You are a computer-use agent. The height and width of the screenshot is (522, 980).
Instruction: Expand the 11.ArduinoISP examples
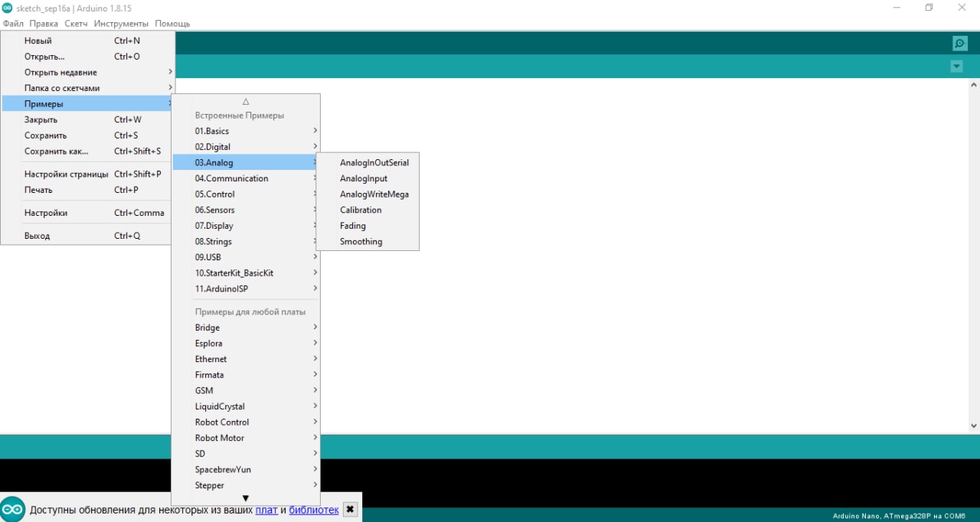[x=246, y=289]
